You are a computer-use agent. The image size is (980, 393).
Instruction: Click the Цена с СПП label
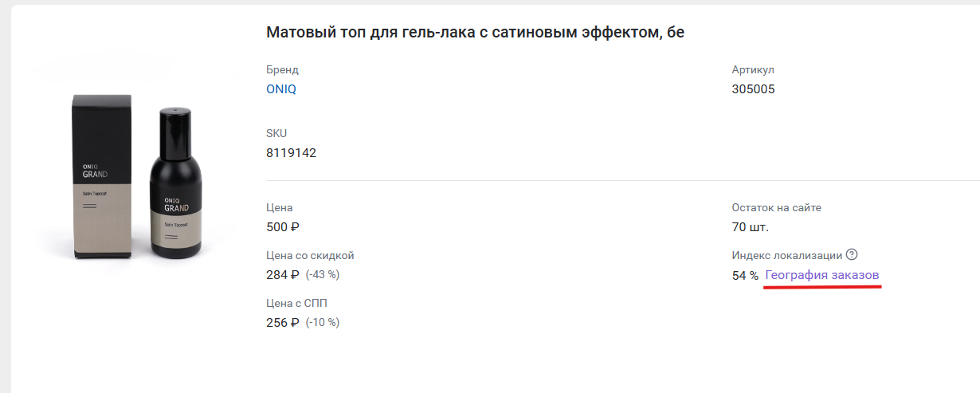coord(296,303)
